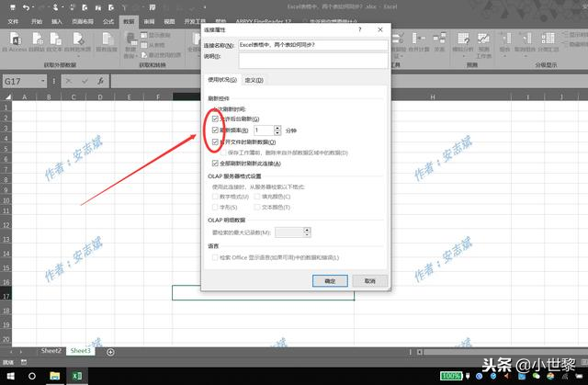Switch to Insert (插入) ribbon tab

click(57, 22)
